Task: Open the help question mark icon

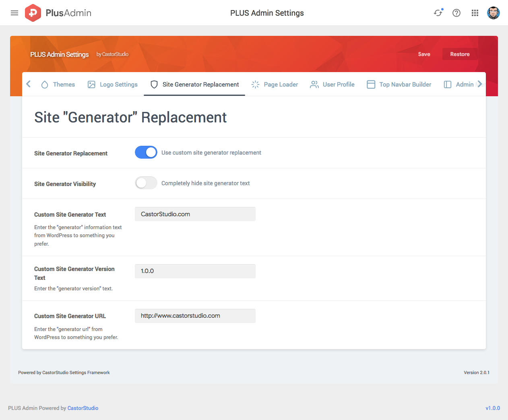Action: 456,13
